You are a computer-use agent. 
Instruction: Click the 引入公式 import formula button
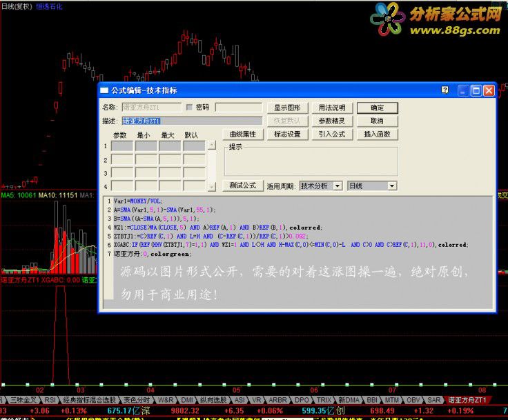tap(332, 134)
